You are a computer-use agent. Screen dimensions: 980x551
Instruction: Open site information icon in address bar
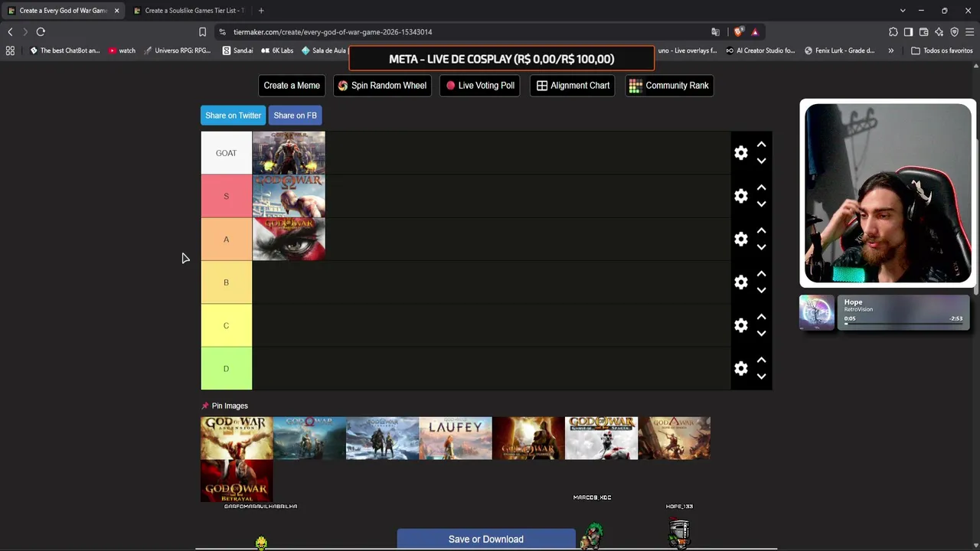coord(222,32)
